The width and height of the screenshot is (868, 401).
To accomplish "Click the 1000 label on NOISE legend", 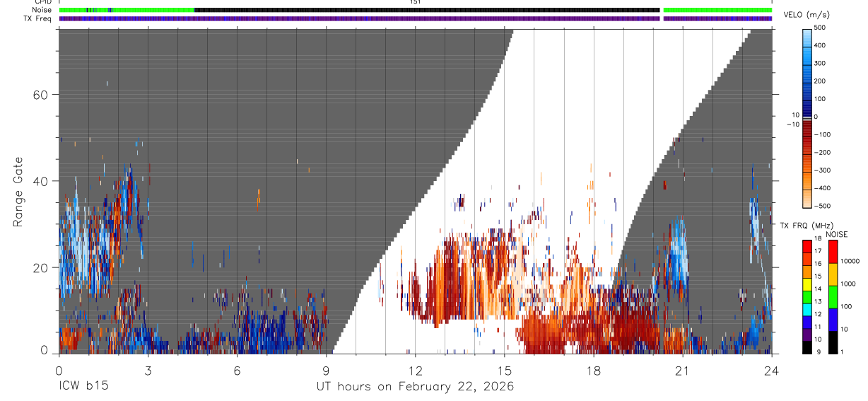I will tap(849, 284).
